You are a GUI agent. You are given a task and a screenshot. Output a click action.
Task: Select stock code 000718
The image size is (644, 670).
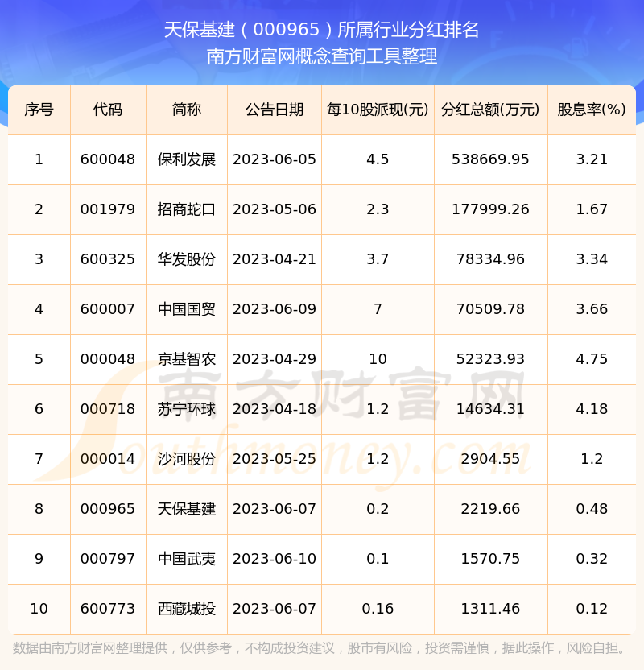[x=108, y=409]
